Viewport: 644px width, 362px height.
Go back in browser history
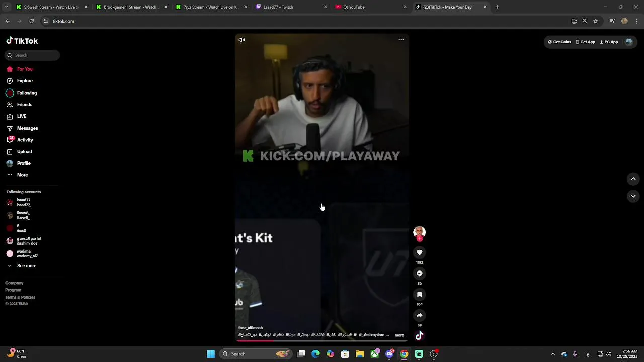[8, 21]
